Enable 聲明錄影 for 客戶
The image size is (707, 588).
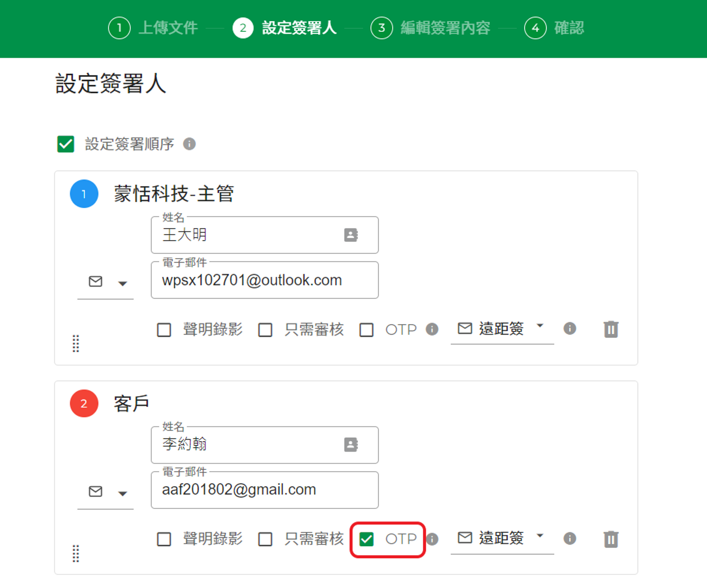[x=164, y=539]
